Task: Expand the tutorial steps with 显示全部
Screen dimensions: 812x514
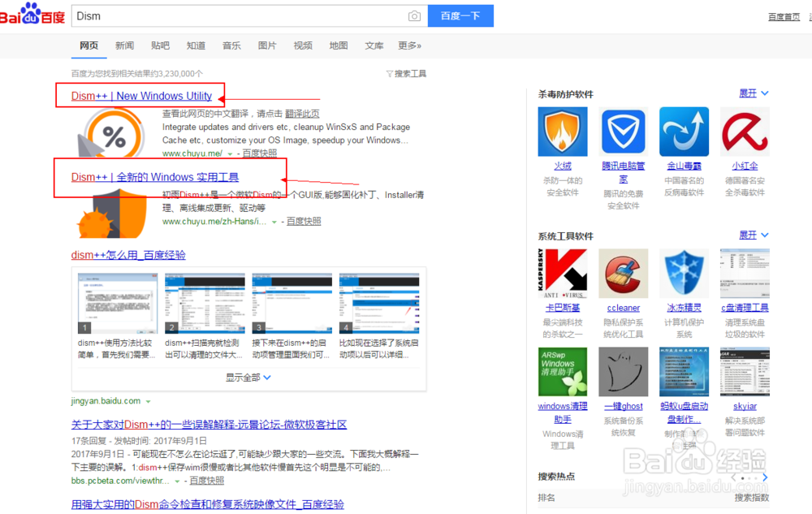Action: [248, 378]
